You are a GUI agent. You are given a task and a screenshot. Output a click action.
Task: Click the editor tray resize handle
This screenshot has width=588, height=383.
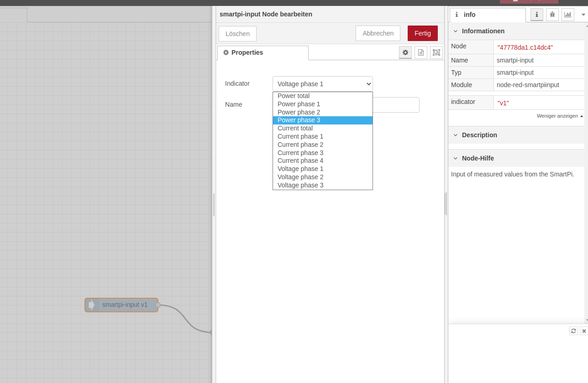[x=214, y=204]
